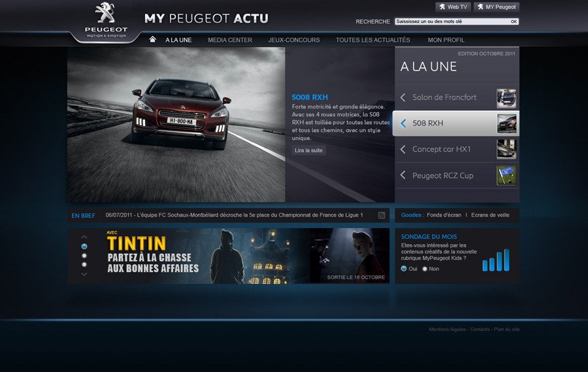Click the banner carousel up arrow
The image size is (588, 372).
click(x=84, y=236)
